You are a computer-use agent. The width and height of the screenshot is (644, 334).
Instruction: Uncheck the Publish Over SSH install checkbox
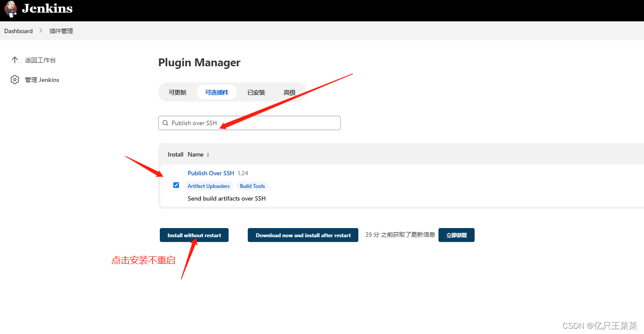click(x=176, y=185)
